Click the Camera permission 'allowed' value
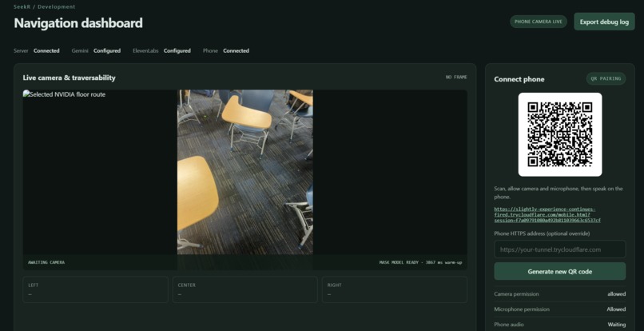Screen dimensions: 644x331 pos(617,294)
